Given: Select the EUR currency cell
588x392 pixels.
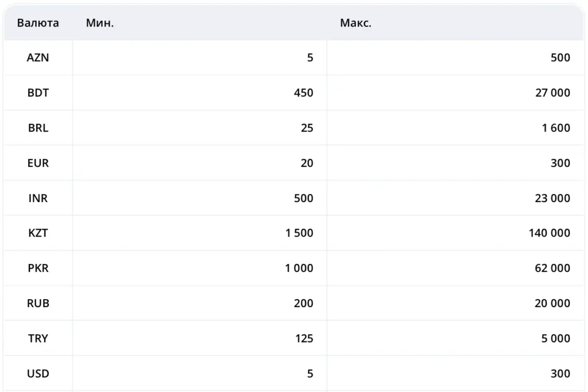Looking at the screenshot, I should (x=38, y=163).
